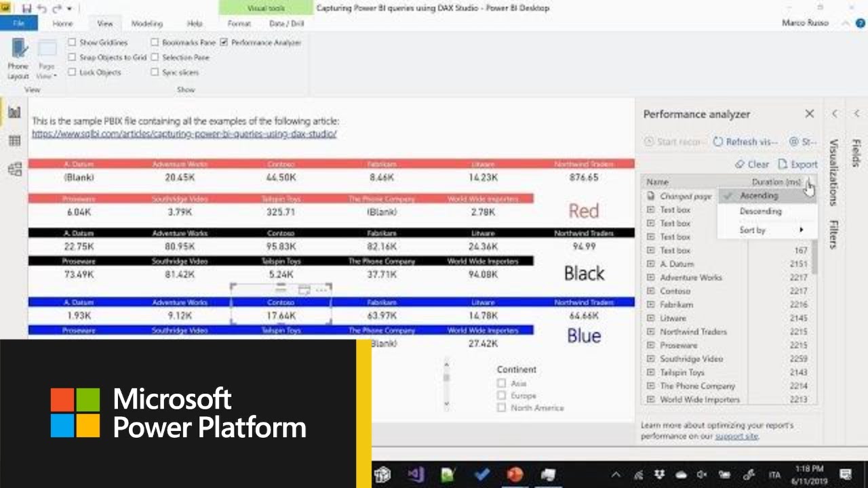The height and width of the screenshot is (488, 868).
Task: Open the Windows notification center icon
Action: [x=846, y=474]
